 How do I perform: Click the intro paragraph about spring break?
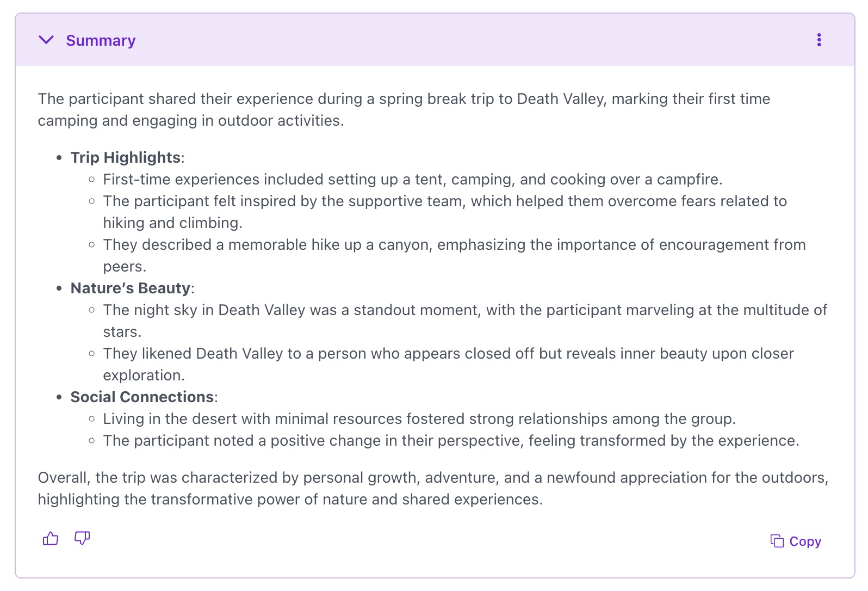click(x=404, y=109)
